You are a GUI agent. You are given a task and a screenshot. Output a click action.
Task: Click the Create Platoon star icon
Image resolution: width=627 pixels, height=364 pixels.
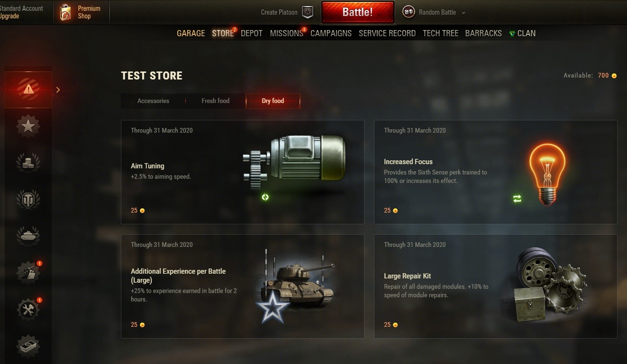coord(307,12)
